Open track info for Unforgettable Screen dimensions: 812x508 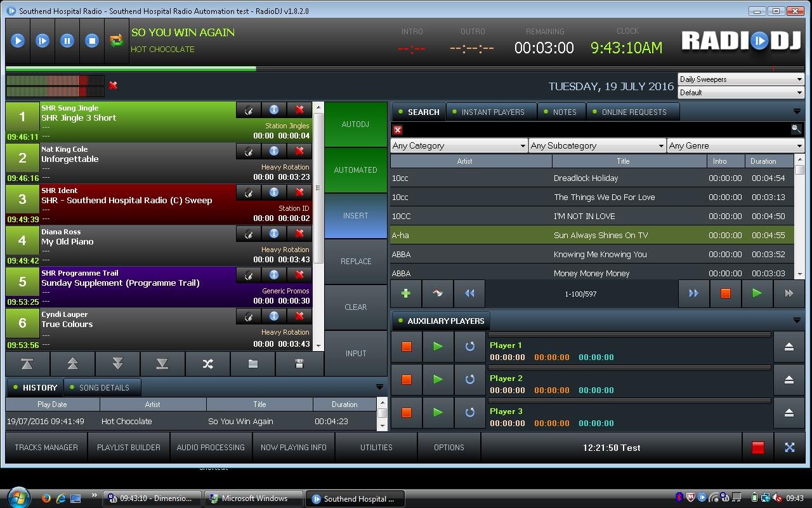tap(274, 151)
